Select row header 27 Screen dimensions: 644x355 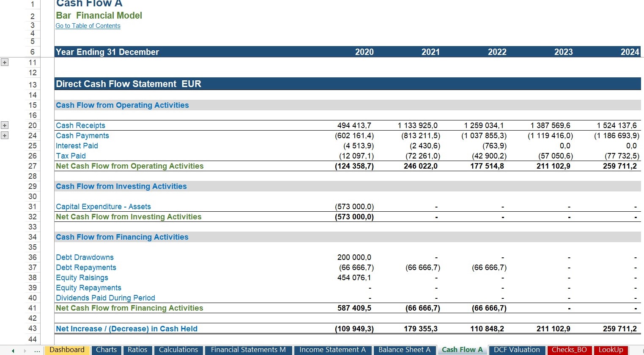33,166
